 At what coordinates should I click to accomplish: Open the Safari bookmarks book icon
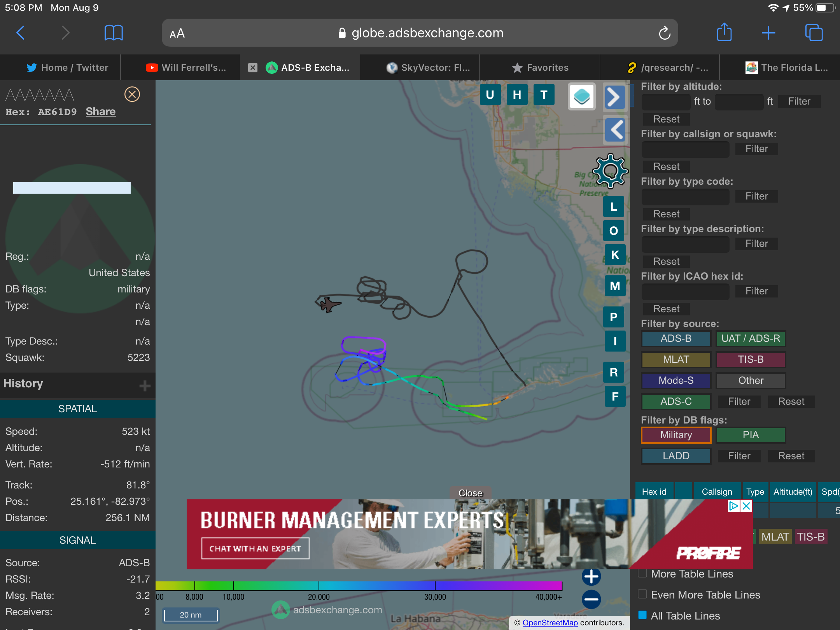tap(114, 33)
